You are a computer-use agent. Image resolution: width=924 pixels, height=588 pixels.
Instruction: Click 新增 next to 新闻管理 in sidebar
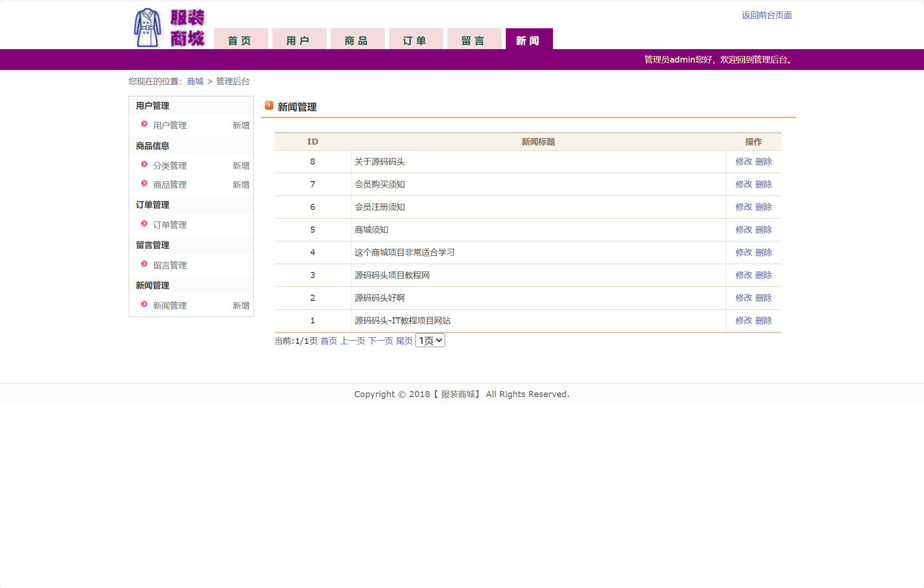pyautogui.click(x=241, y=306)
